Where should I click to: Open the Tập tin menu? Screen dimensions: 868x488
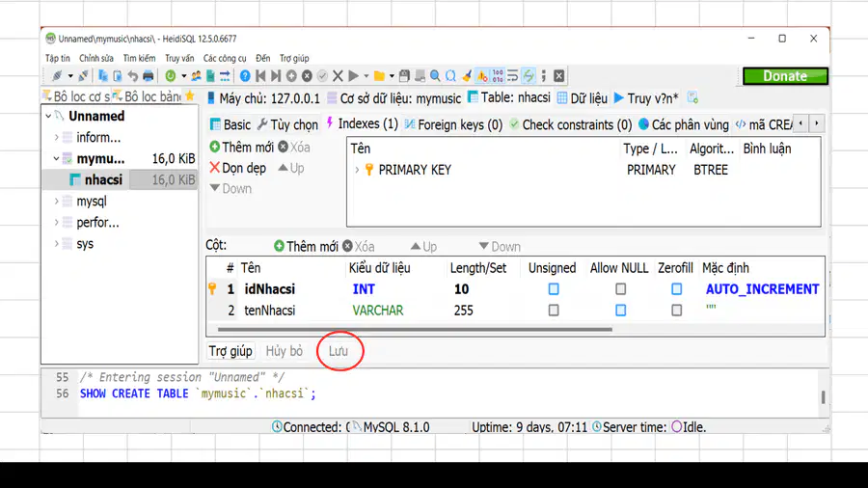point(58,58)
